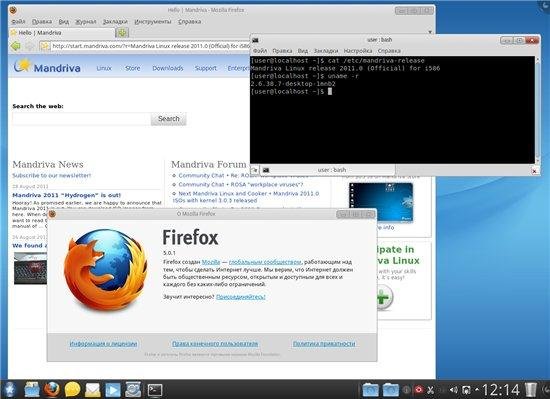Open the Downloads link in the Mandriva navigation
This screenshot has height=399, width=550.
(168, 68)
